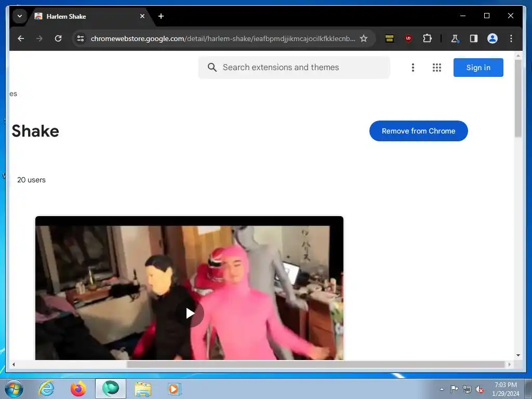Click the '20 users' text

click(x=31, y=180)
